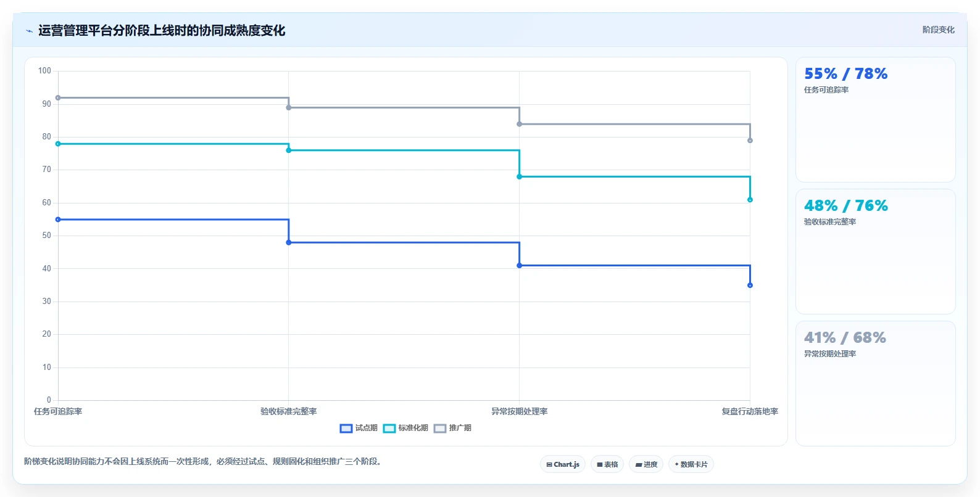Click the Chart.js tag pill

click(x=563, y=464)
